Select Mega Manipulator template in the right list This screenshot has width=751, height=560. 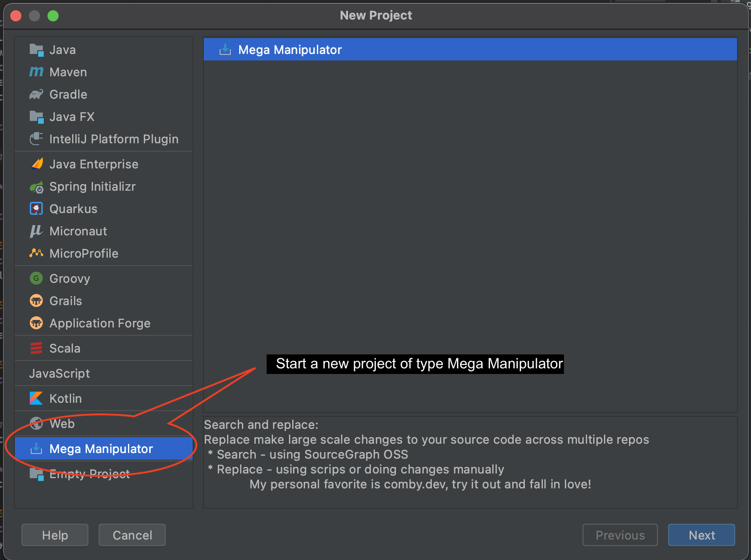click(x=470, y=49)
